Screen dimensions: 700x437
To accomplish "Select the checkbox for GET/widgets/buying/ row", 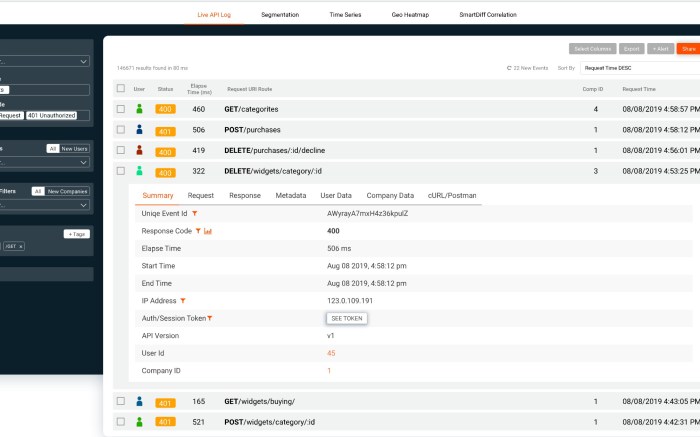I will point(120,401).
